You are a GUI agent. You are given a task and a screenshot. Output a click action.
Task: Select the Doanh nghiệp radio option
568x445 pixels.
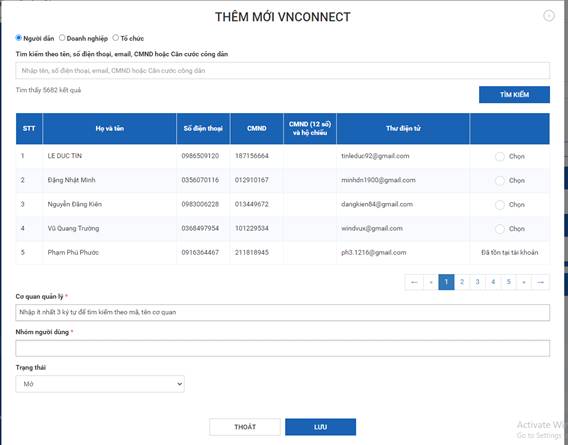coord(62,38)
